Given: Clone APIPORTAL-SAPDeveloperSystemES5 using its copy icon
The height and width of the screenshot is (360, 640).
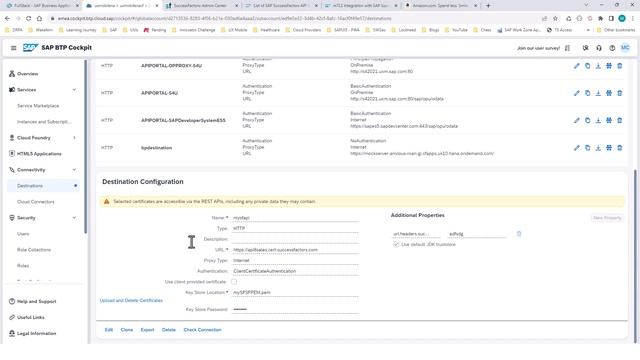Looking at the screenshot, I should (x=587, y=120).
